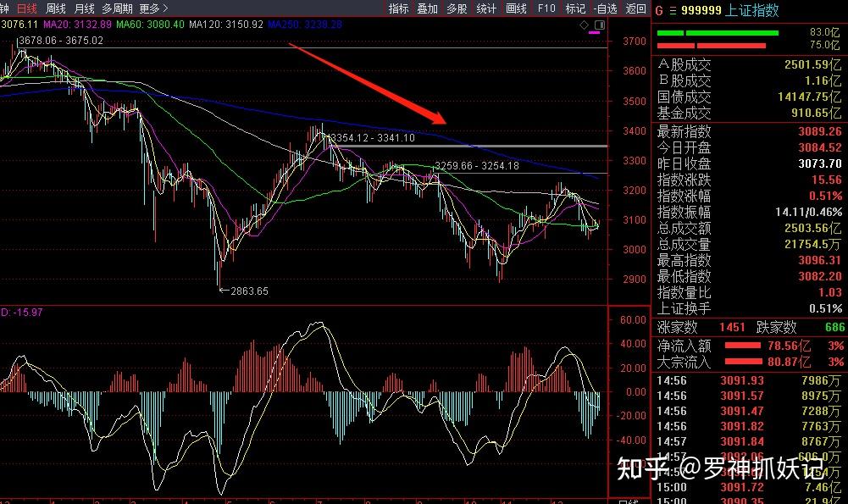The height and width of the screenshot is (504, 848).
Task: Click the 标记 mark button
Action: (575, 8)
